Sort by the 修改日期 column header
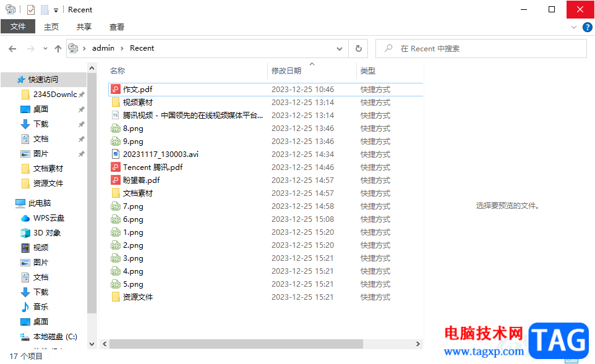The image size is (595, 364). (x=286, y=70)
